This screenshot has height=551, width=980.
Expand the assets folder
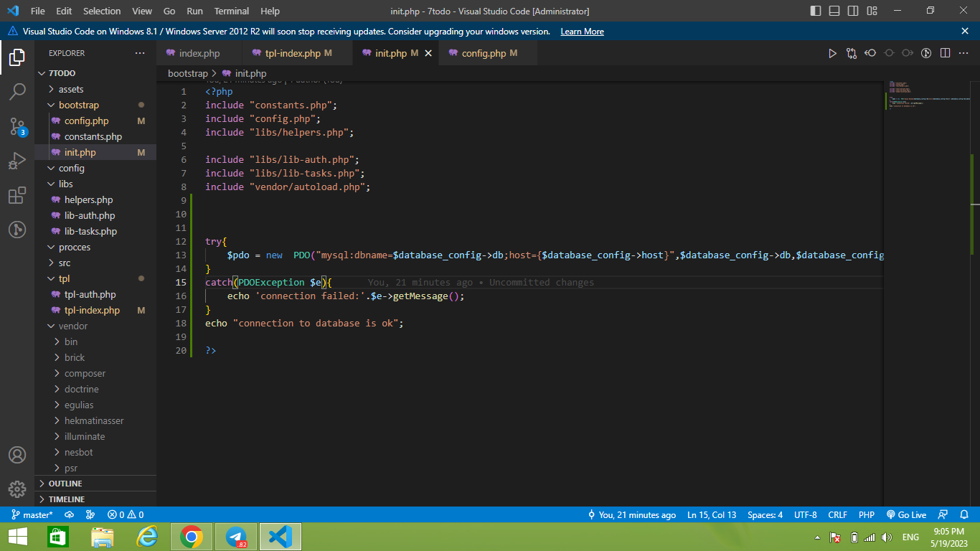tap(95, 89)
